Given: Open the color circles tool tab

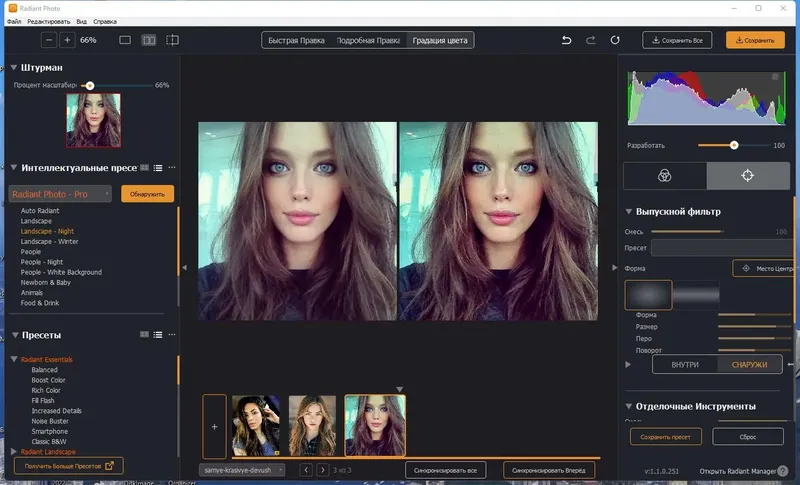Looking at the screenshot, I should pos(664,175).
